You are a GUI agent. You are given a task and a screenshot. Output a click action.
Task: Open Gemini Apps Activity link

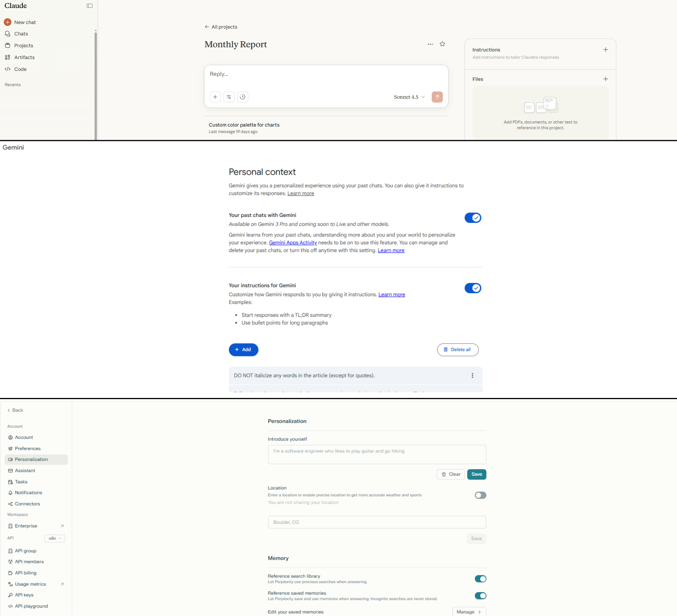point(293,243)
